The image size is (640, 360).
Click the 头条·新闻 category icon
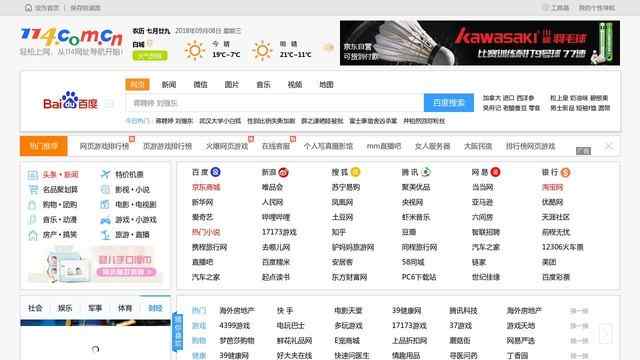(x=33, y=175)
